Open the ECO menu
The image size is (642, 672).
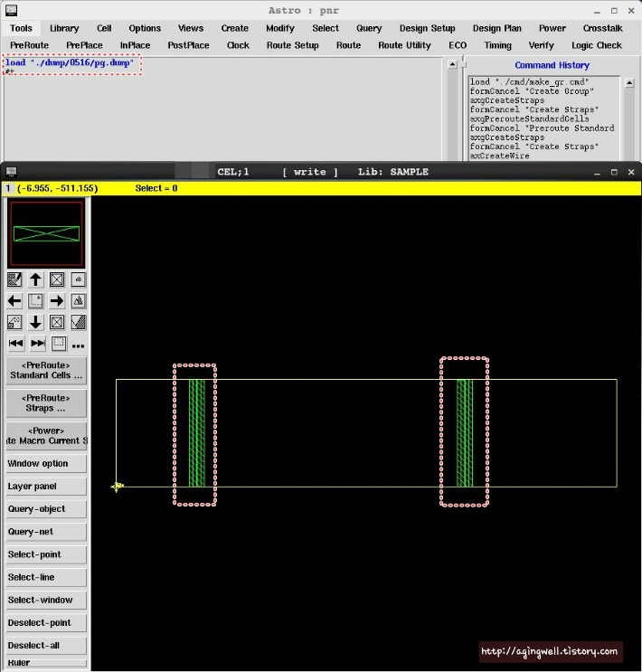pos(458,45)
